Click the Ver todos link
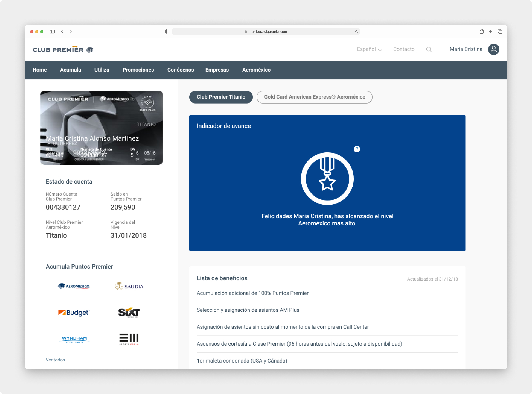Viewport: 532px width, 394px height. 55,360
